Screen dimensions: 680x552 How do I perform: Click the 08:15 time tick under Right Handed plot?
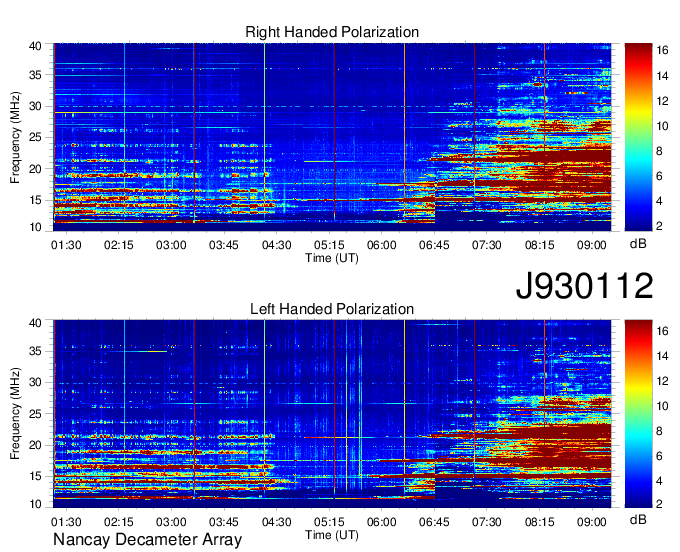click(539, 245)
